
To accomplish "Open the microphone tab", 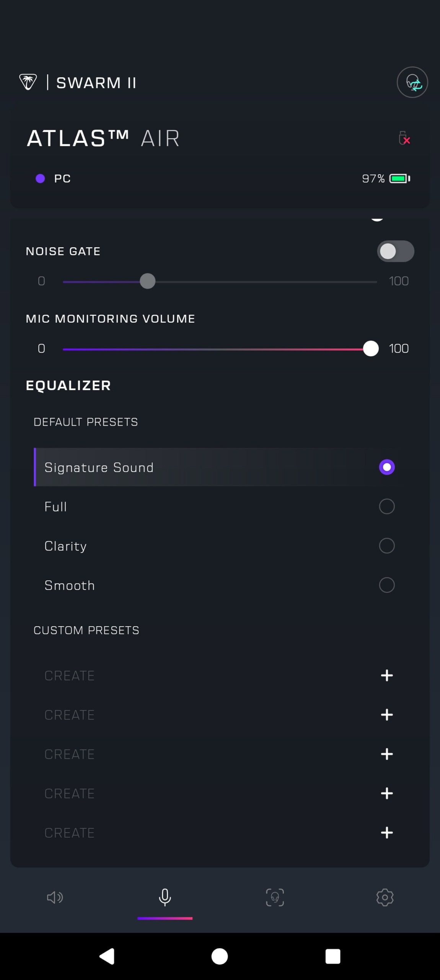I will click(165, 897).
